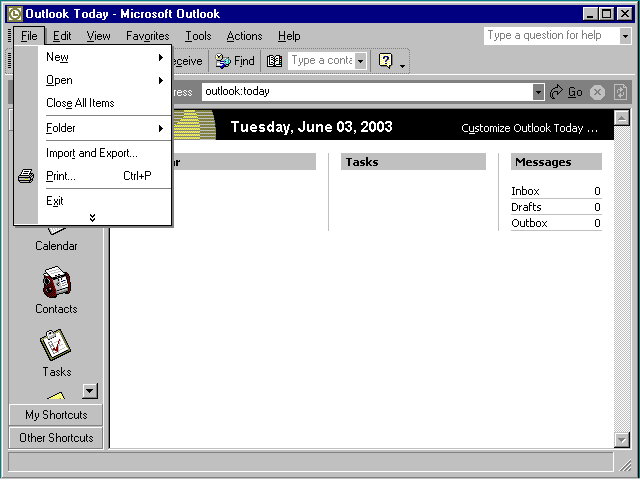This screenshot has height=480, width=640.
Task: Click the date Tuesday, June 03, 2003
Action: point(311,127)
